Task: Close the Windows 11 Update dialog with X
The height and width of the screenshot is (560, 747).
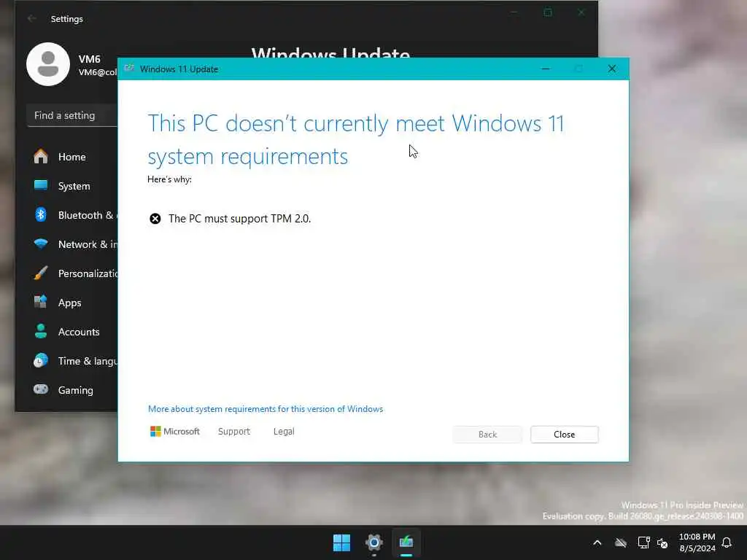Action: click(x=612, y=69)
